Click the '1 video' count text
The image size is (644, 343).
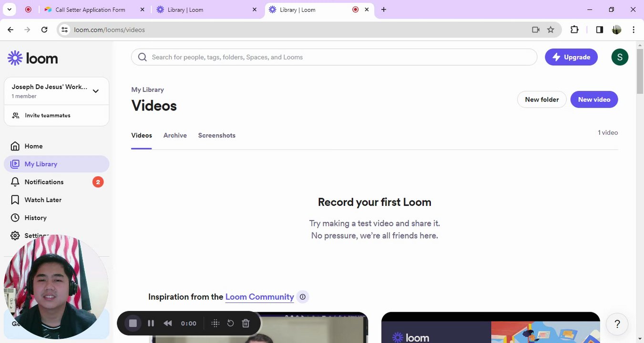[608, 132]
